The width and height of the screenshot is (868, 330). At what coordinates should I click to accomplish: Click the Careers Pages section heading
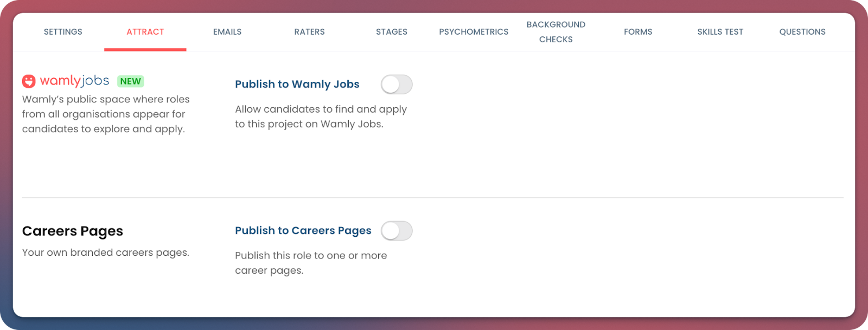(x=73, y=231)
